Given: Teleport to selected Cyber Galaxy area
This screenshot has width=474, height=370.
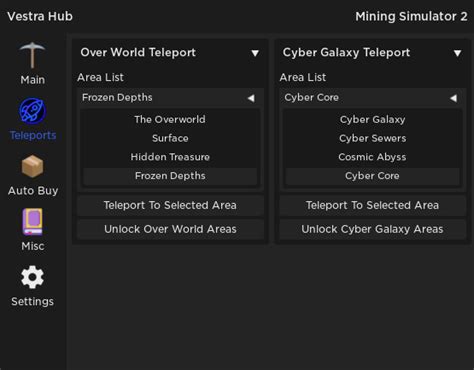Looking at the screenshot, I should click(373, 205).
